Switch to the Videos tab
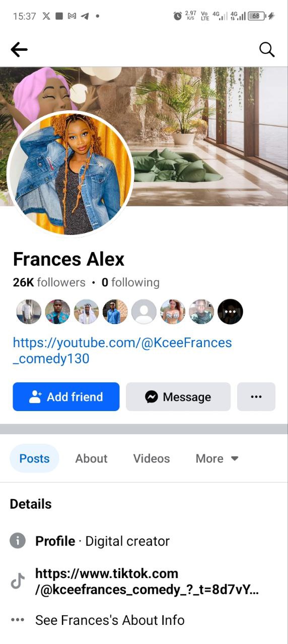This screenshot has width=288, height=644. (x=152, y=458)
